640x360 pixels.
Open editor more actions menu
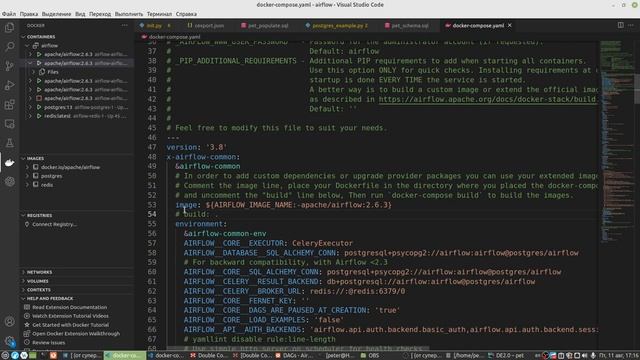click(631, 25)
